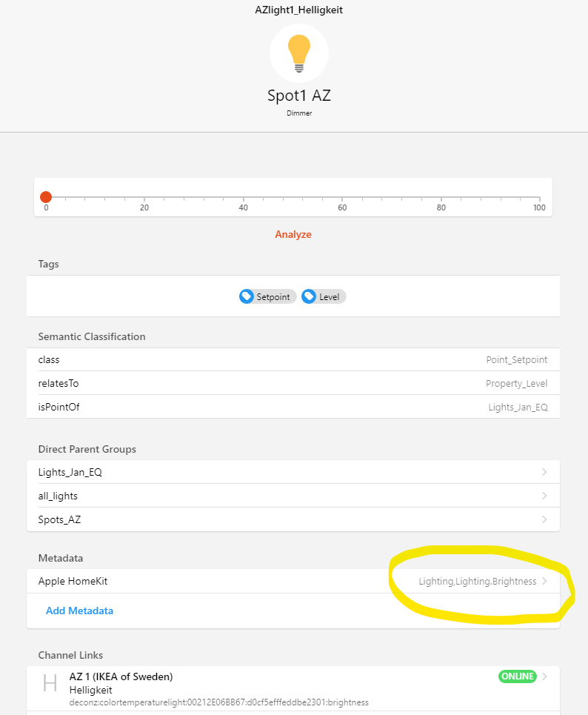Screen dimensions: 588x715
Task: Click the Setpoint tag icon
Action: click(x=247, y=296)
